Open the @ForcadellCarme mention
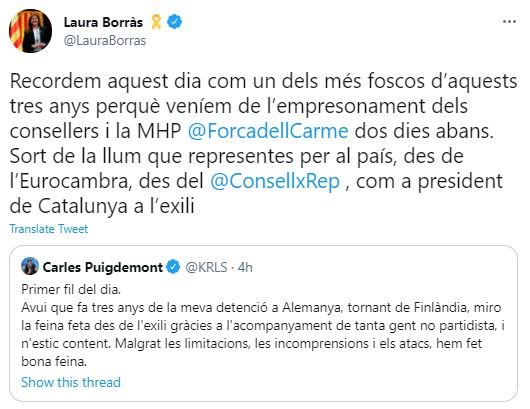530x409 pixels. pyautogui.click(x=268, y=131)
